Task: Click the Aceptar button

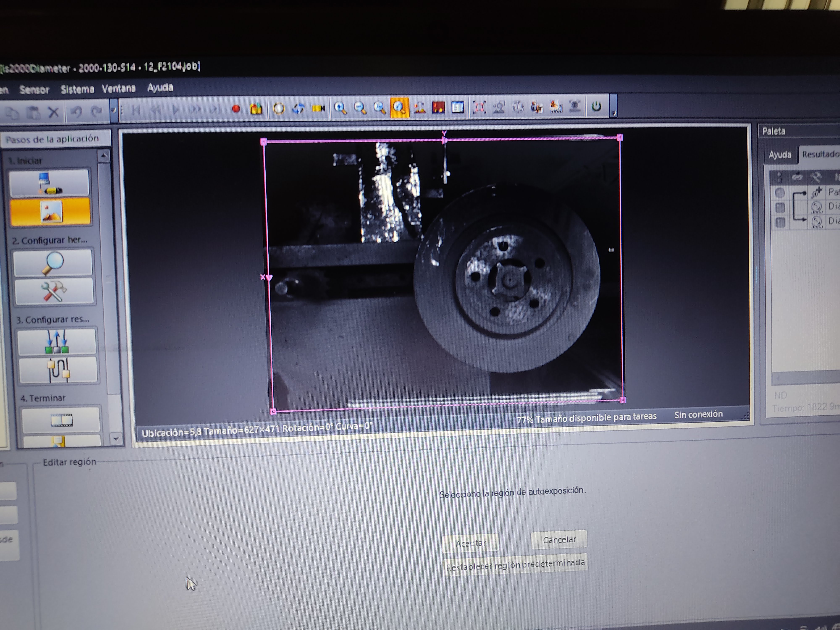Action: pyautogui.click(x=470, y=543)
